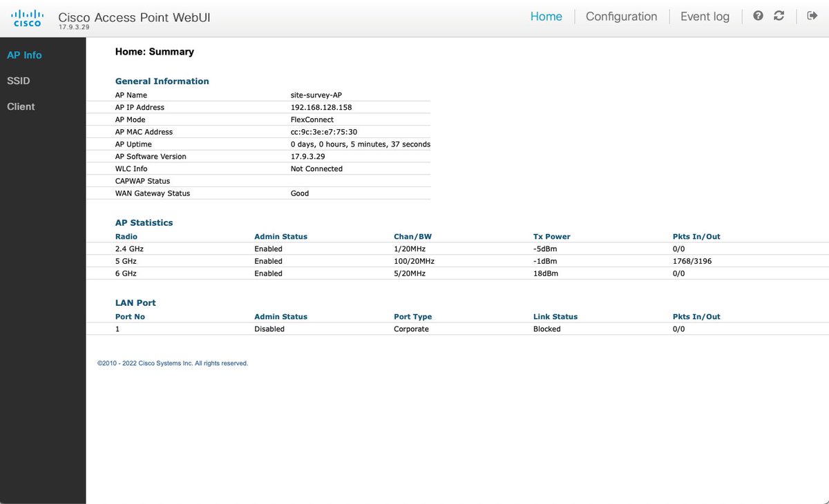This screenshot has height=504, width=829.
Task: Click Tx Power value 18dBm
Action: [546, 273]
